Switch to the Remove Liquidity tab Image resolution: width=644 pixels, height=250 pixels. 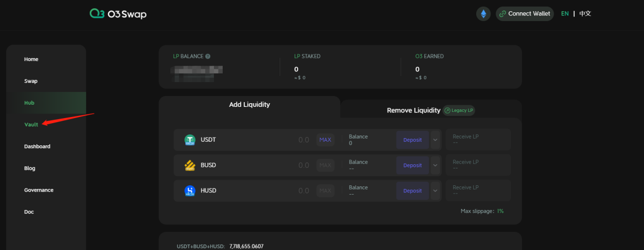(413, 110)
